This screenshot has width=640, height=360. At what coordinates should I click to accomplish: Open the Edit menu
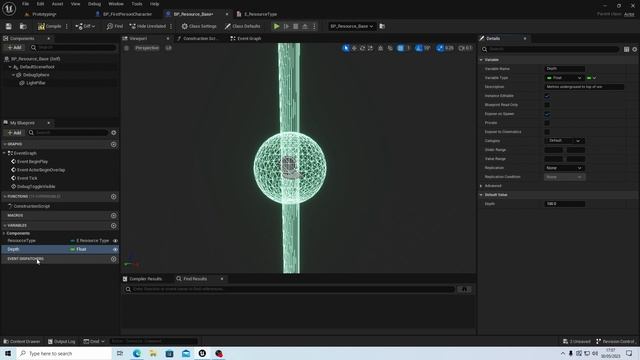pos(40,4)
